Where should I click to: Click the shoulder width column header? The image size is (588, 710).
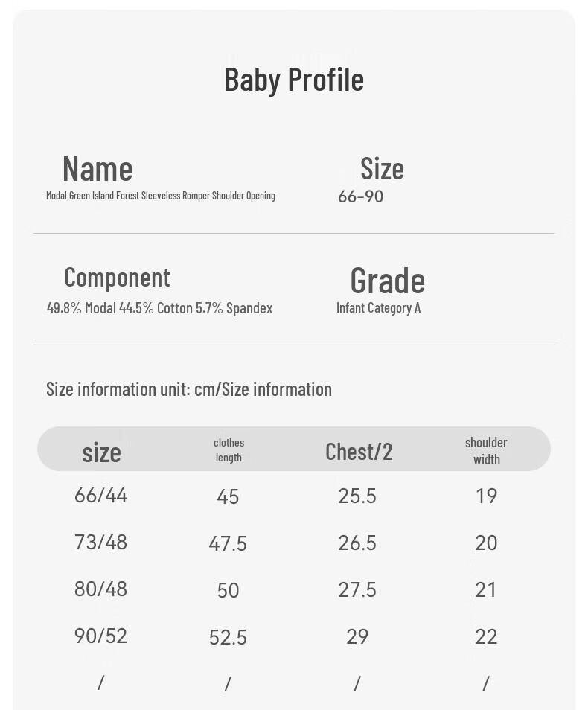486,451
